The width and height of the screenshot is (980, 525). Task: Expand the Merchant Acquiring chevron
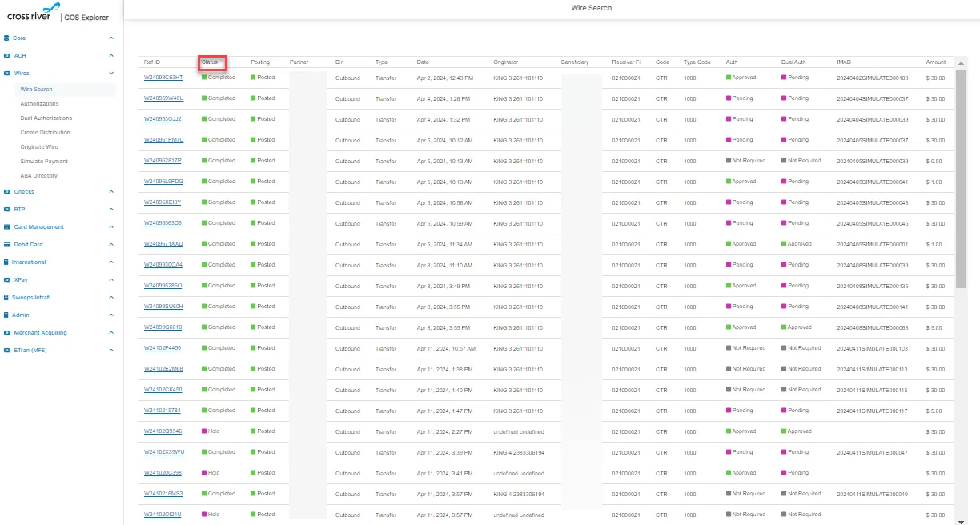[x=111, y=332]
